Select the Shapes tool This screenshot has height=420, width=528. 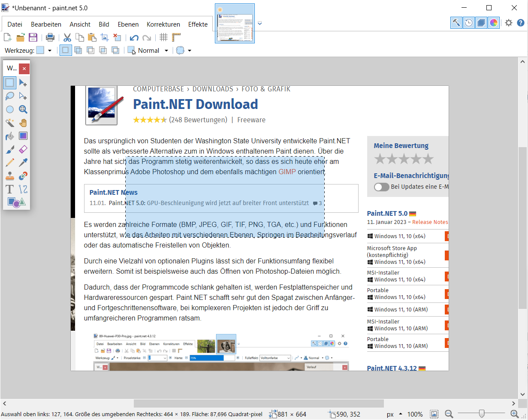point(17,202)
